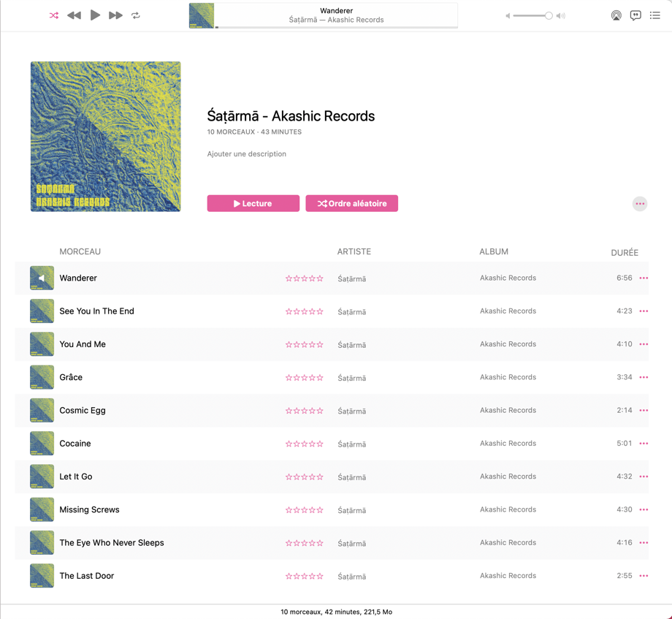Open the playlist more options button

coord(640,204)
